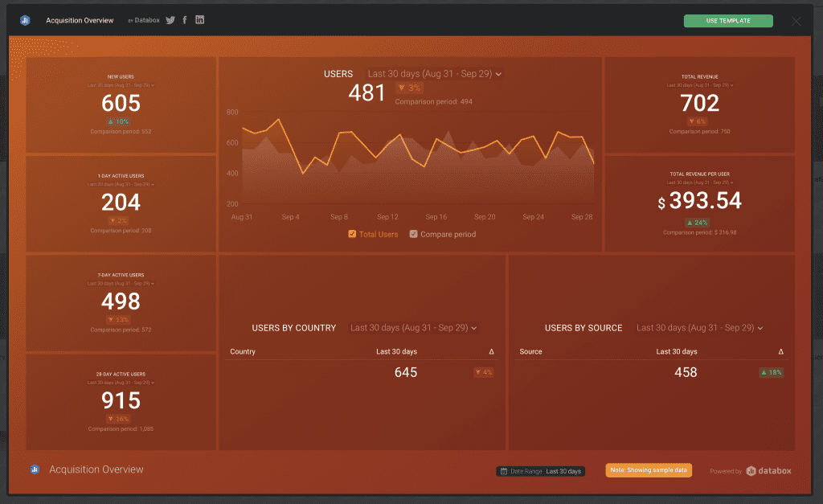Open 1-Day Active Users date range dropdown
823x504 pixels.
point(121,184)
